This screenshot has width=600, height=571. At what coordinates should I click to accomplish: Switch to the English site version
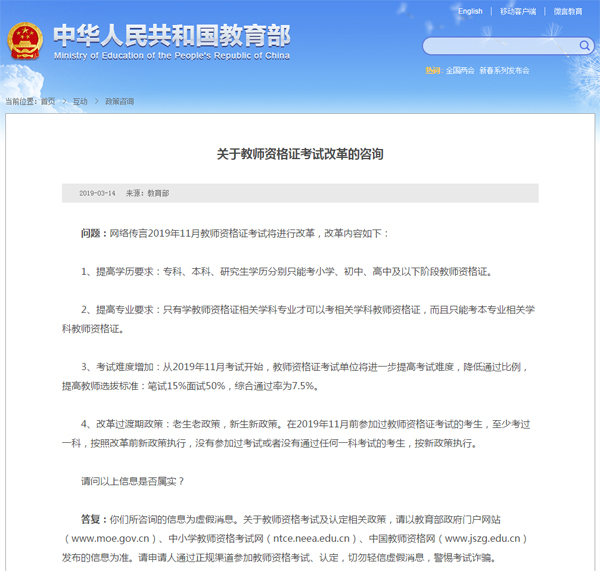click(470, 12)
